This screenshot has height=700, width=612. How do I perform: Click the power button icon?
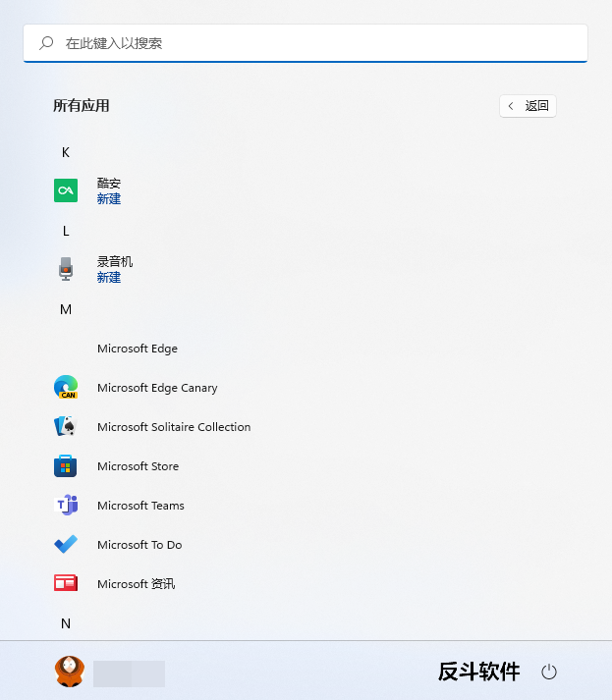click(x=549, y=672)
